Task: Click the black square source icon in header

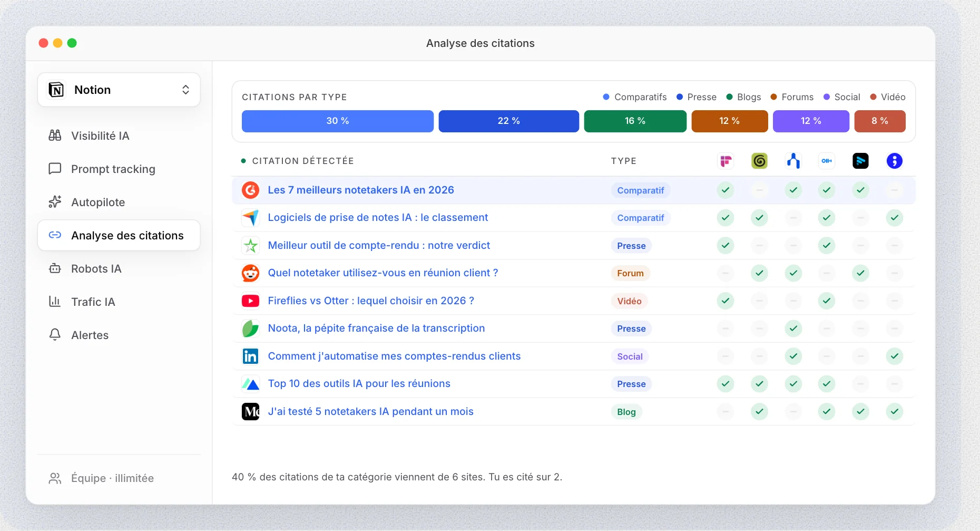Action: point(860,161)
